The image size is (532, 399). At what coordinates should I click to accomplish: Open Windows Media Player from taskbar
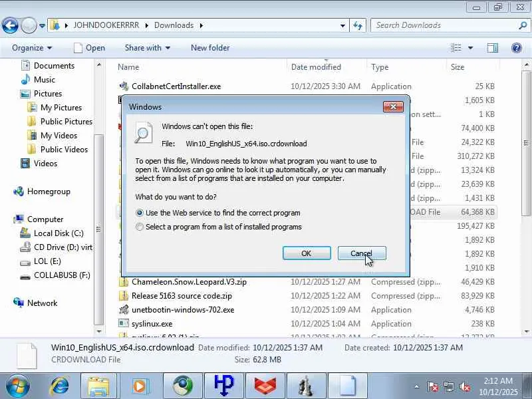(x=140, y=386)
